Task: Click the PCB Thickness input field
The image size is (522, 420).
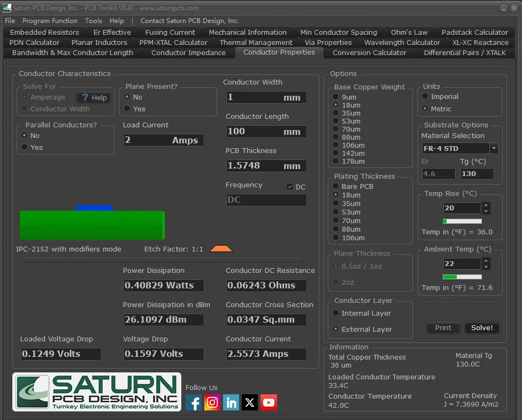Action: point(266,166)
